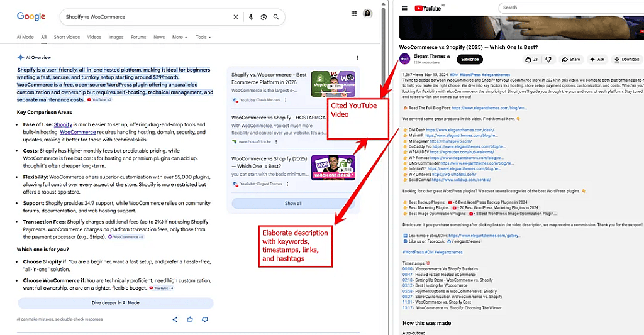Start voice search with microphone icon
This screenshot has width=644, height=335.
tap(251, 17)
